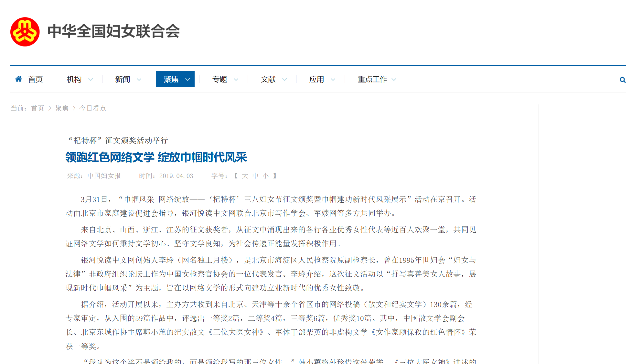
Task: Expand the 专题 menu chevron
Action: (x=236, y=80)
